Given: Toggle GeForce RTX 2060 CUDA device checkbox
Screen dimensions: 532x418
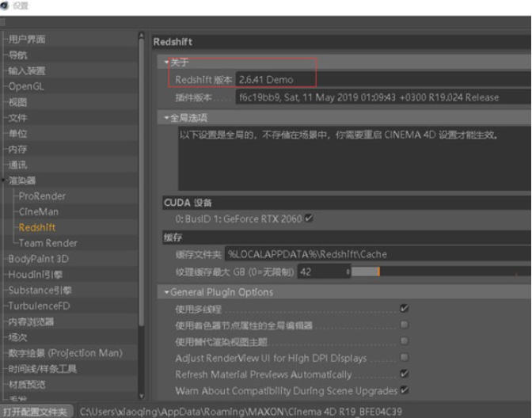Looking at the screenshot, I should pyautogui.click(x=309, y=218).
